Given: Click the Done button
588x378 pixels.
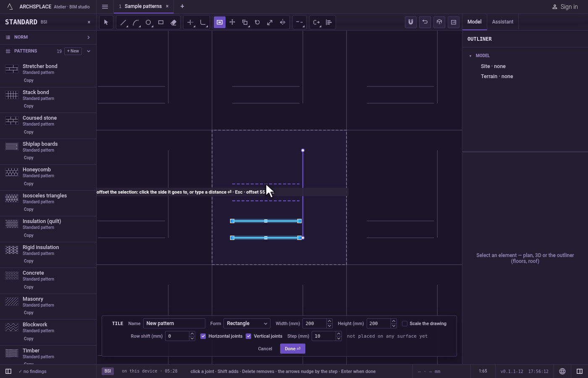Looking at the screenshot, I should [293, 349].
